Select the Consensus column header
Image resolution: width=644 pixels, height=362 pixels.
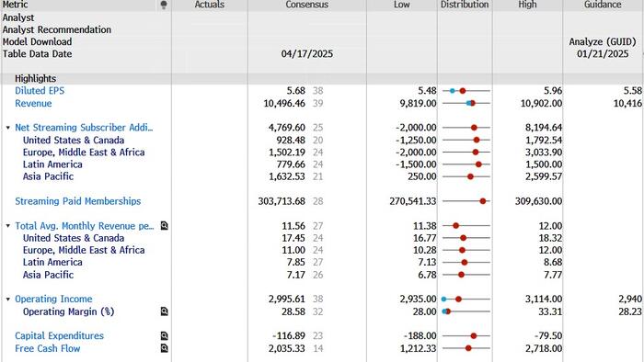(306, 5)
